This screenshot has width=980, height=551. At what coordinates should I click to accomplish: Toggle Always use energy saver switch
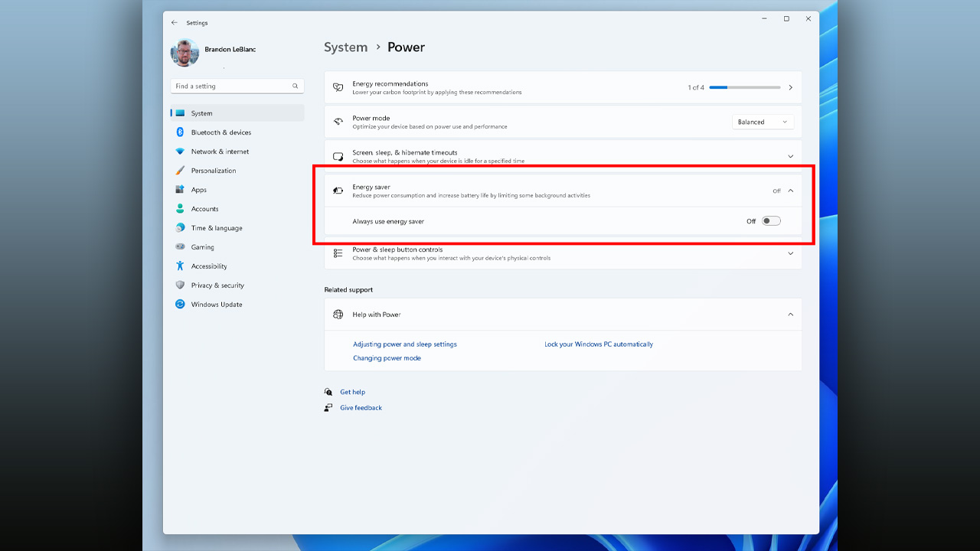pos(771,221)
